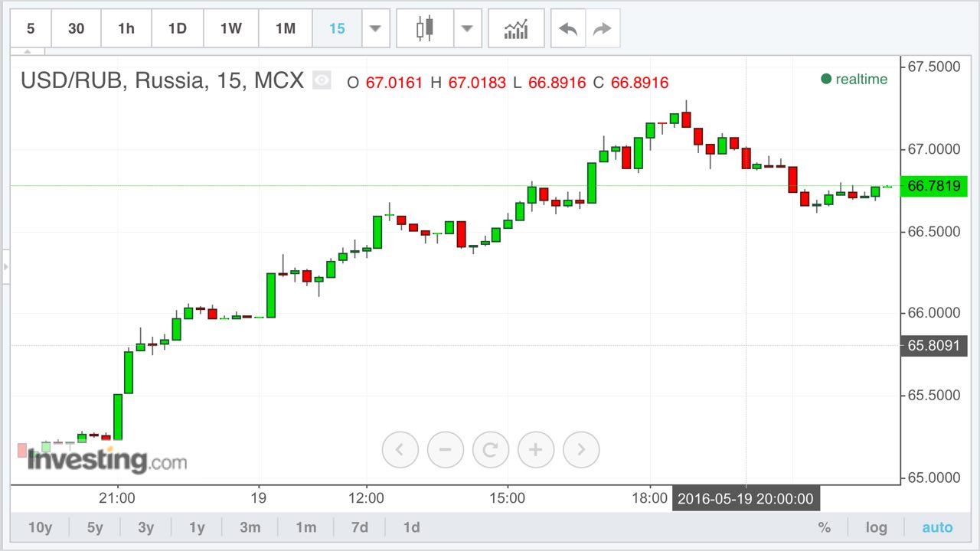Screen dimensions: 980x551
Task: Click the realtime status indicator
Action: (x=854, y=79)
